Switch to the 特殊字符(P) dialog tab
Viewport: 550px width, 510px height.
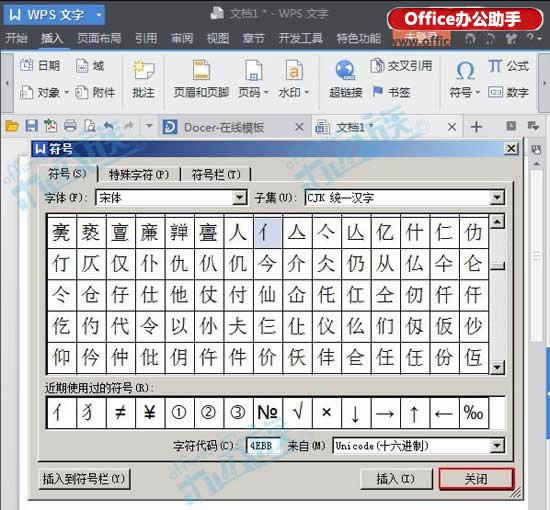[x=139, y=174]
